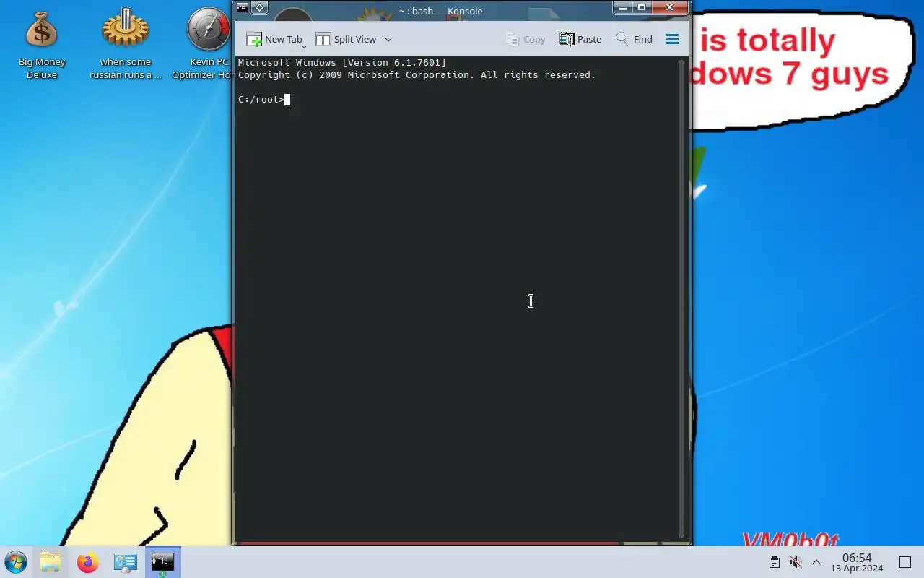Open the clipboard tray icon
The width and height of the screenshot is (924, 578).
pos(774,562)
